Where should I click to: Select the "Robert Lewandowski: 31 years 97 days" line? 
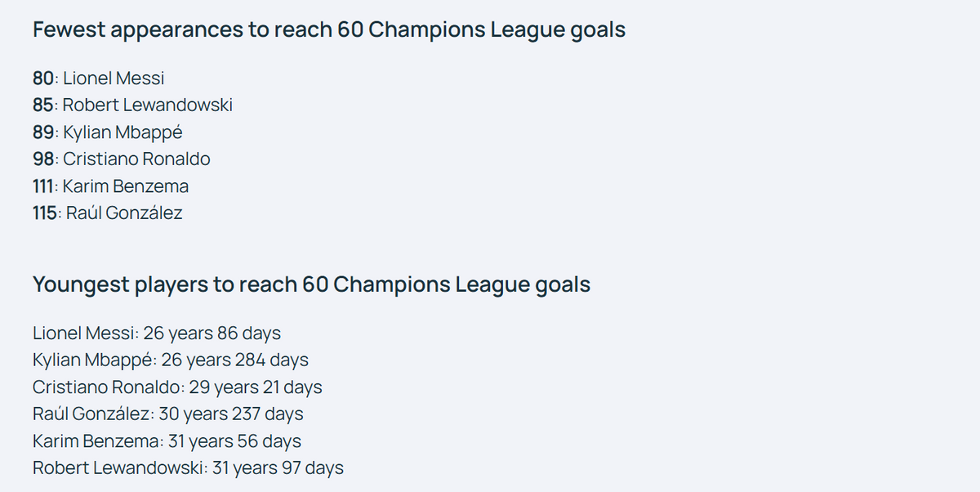point(188,468)
